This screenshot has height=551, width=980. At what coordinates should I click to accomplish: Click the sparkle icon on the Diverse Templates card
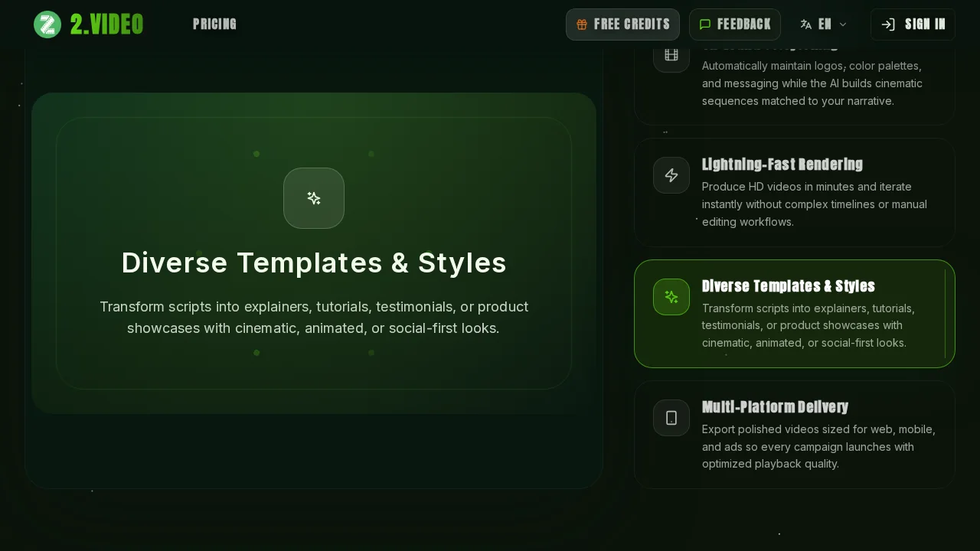point(671,297)
